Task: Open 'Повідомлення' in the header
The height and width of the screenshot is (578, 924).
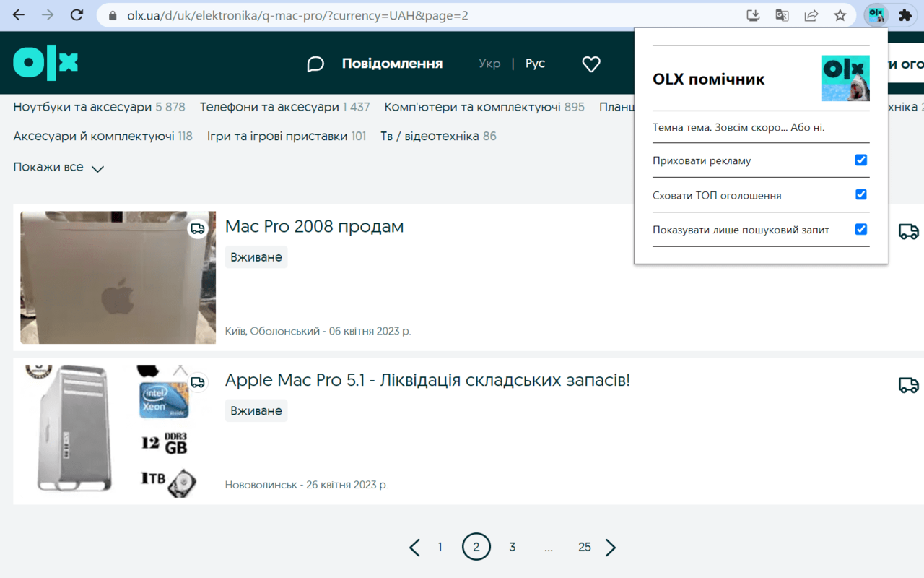Action: (x=392, y=64)
